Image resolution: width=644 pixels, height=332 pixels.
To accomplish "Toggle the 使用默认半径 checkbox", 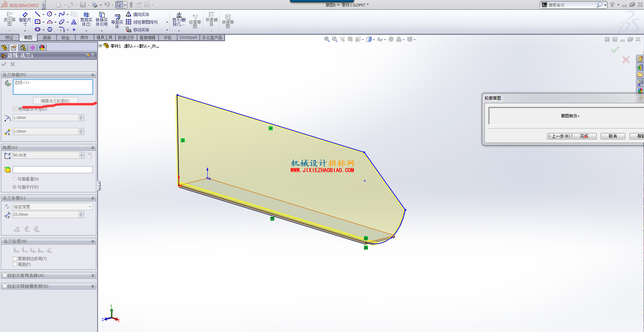I will [15, 109].
